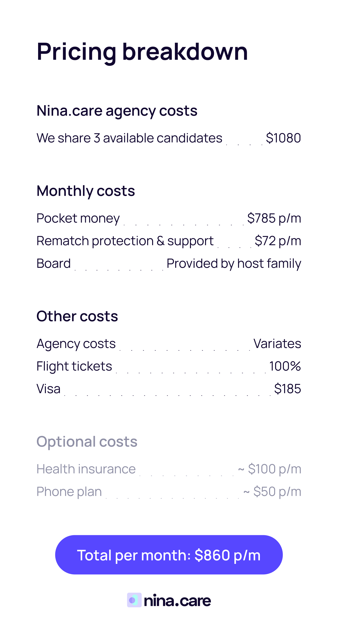Select the Pocket money label
The image size is (338, 644).
pyautogui.click(x=78, y=218)
